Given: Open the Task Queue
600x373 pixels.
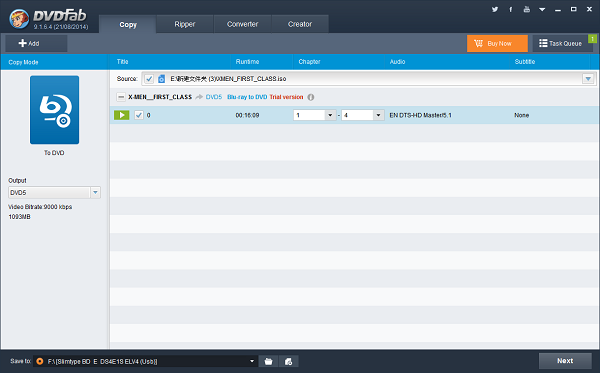Looking at the screenshot, I should tap(562, 43).
